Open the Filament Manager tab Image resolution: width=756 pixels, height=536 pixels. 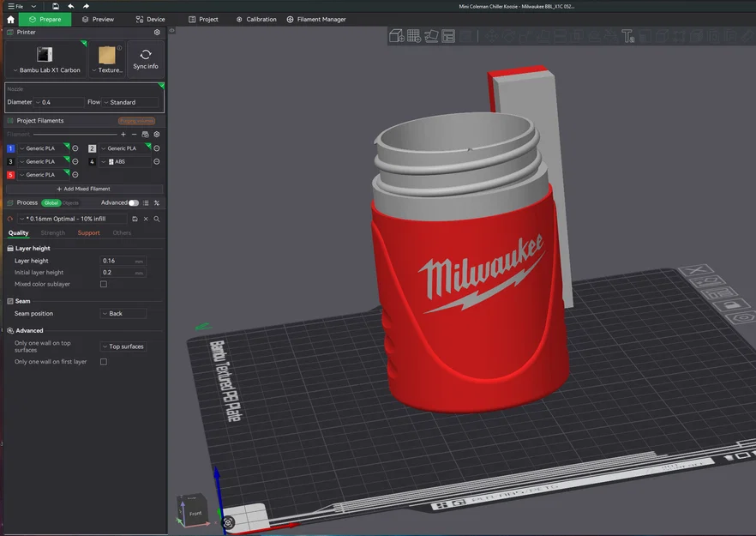tap(316, 20)
